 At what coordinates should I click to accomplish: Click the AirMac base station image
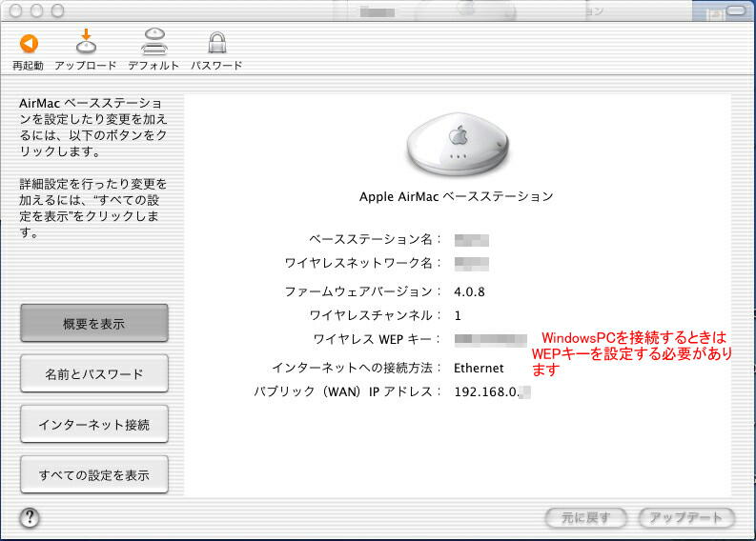457,145
